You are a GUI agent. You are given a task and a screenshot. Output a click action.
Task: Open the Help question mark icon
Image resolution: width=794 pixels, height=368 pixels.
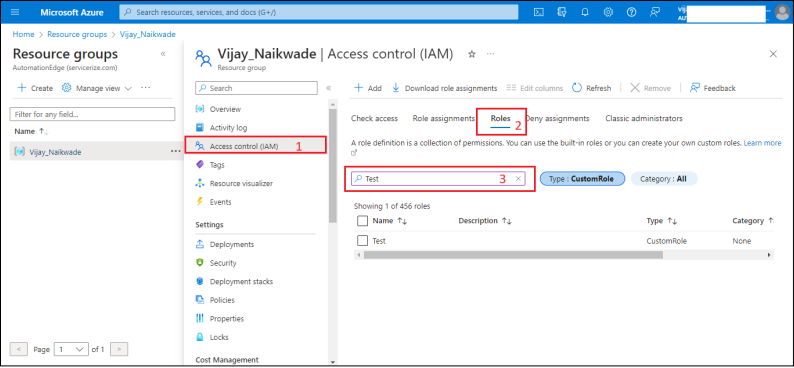coord(631,12)
